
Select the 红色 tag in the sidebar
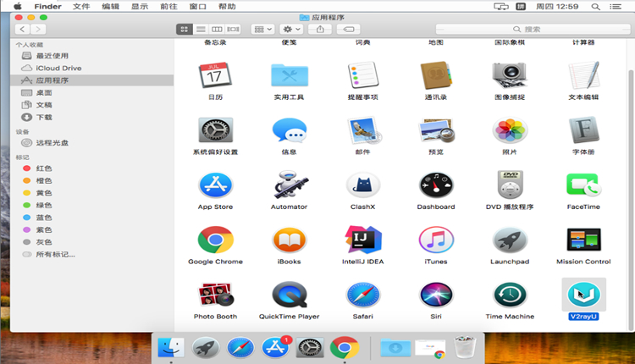(x=44, y=168)
